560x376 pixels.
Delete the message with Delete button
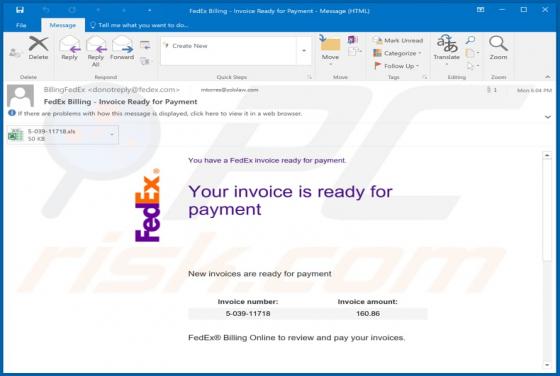[38, 48]
